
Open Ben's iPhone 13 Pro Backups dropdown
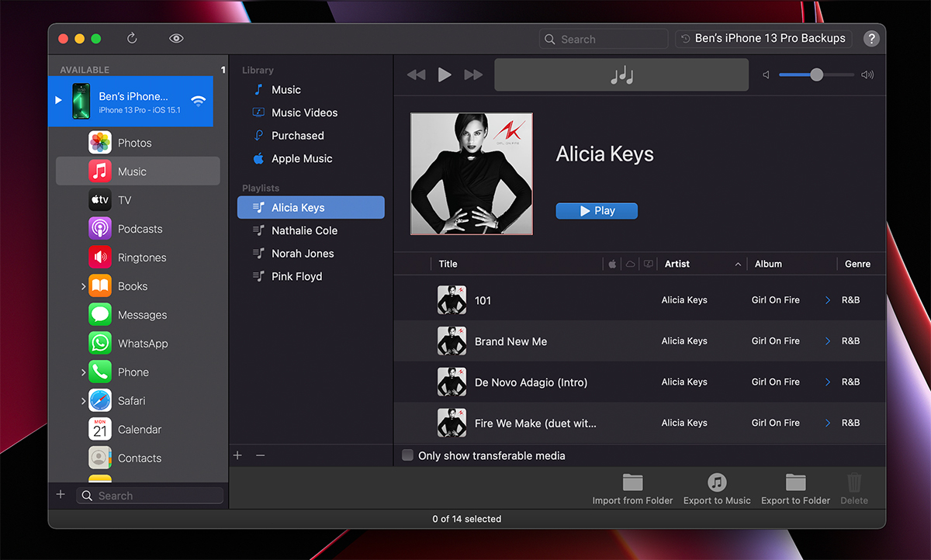pyautogui.click(x=763, y=39)
